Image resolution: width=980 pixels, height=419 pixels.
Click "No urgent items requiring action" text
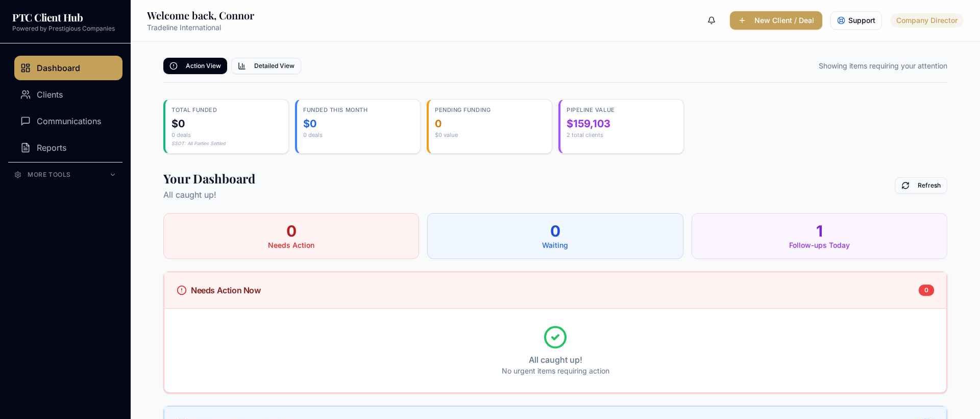point(555,371)
